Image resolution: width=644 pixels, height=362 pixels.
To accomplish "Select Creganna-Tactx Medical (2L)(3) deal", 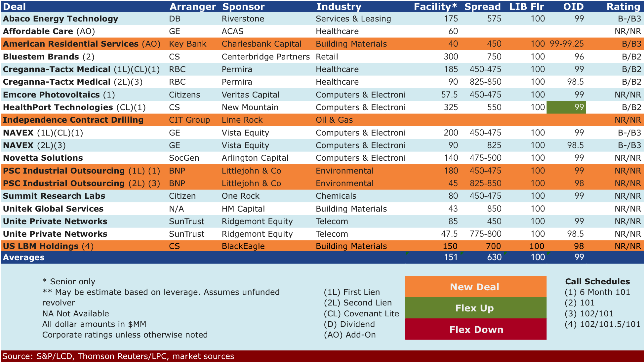I will click(x=73, y=82).
